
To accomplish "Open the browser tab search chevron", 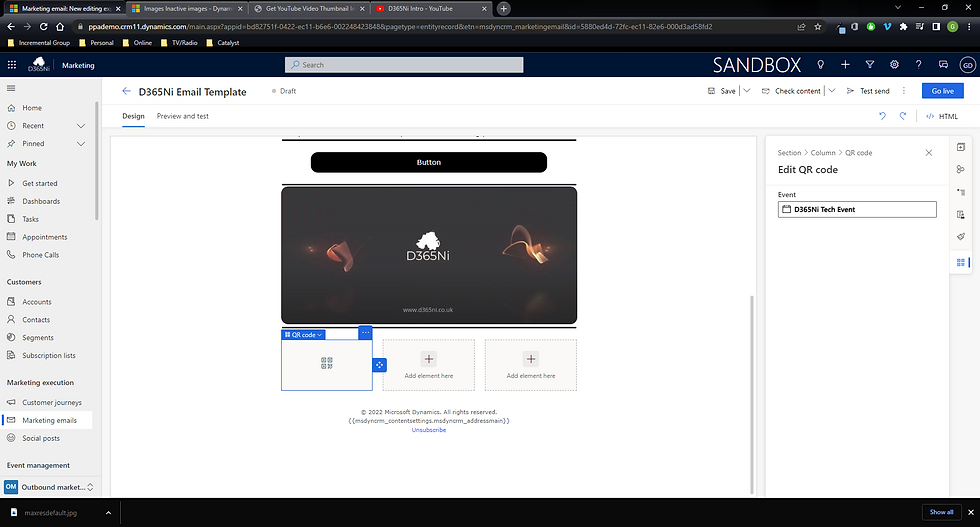I will coord(898,8).
